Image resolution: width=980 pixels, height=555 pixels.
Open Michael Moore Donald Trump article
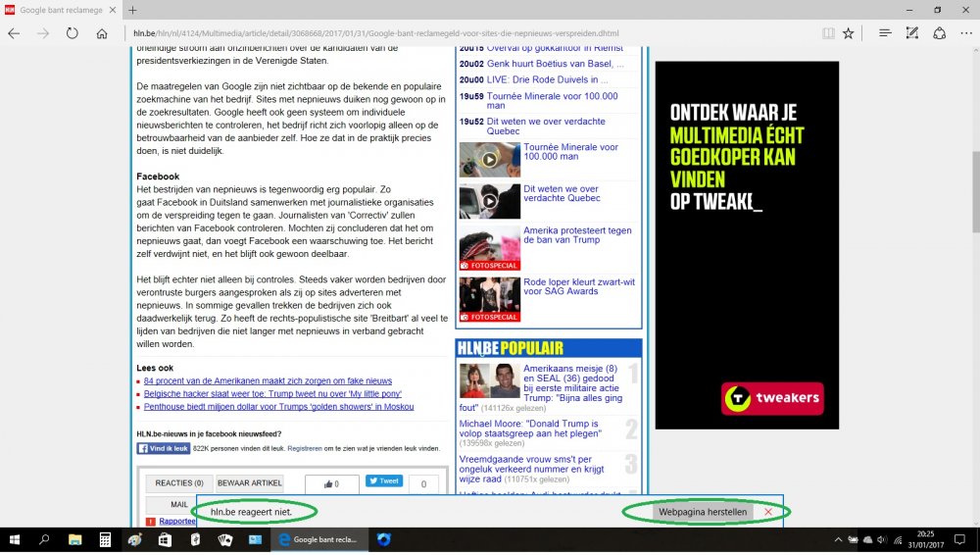point(530,429)
